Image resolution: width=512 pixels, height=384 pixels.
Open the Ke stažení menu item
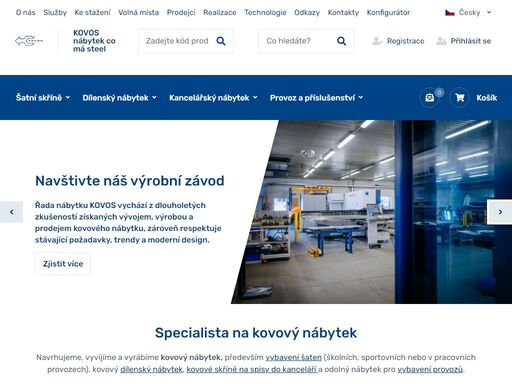(92, 13)
